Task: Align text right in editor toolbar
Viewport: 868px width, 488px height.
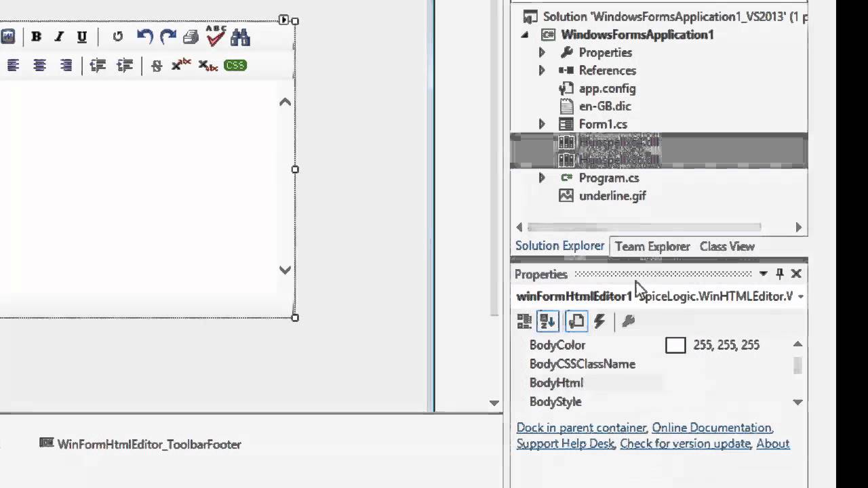Action: pyautogui.click(x=66, y=65)
